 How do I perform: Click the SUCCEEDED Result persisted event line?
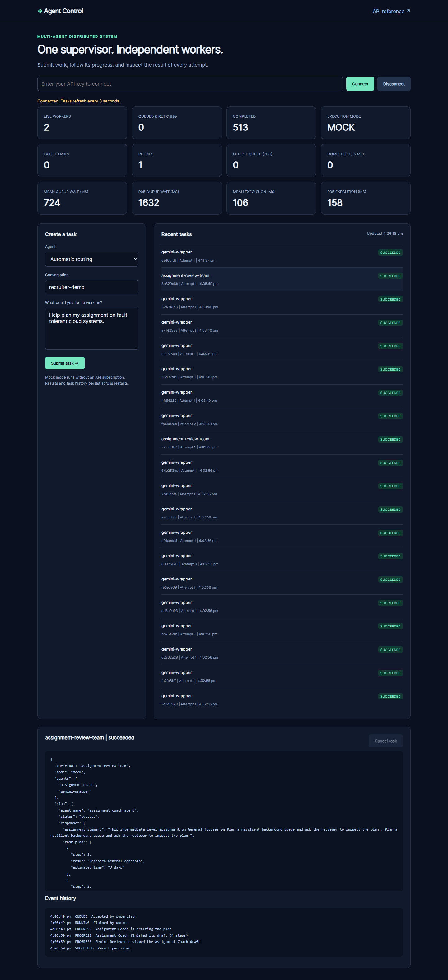pos(90,948)
